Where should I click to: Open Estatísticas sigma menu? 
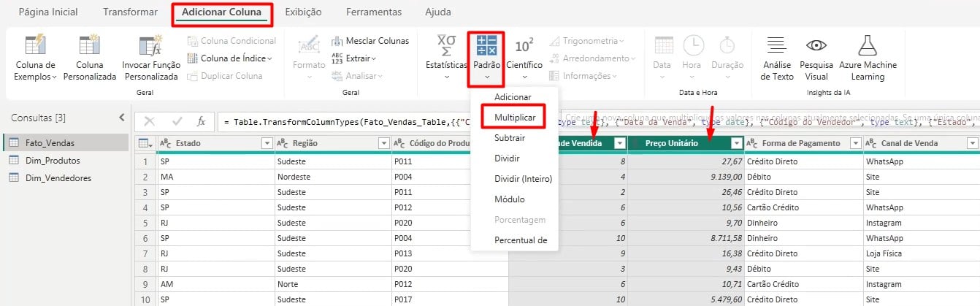(x=446, y=58)
